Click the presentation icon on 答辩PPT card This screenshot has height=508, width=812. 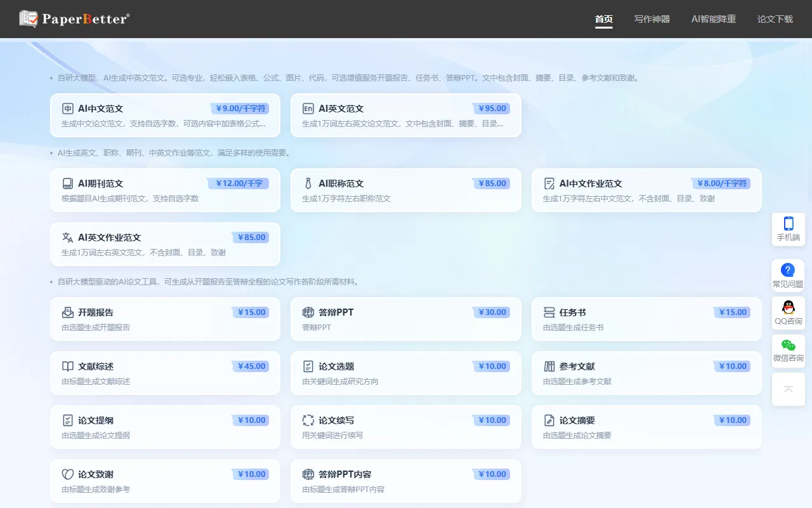coord(309,312)
